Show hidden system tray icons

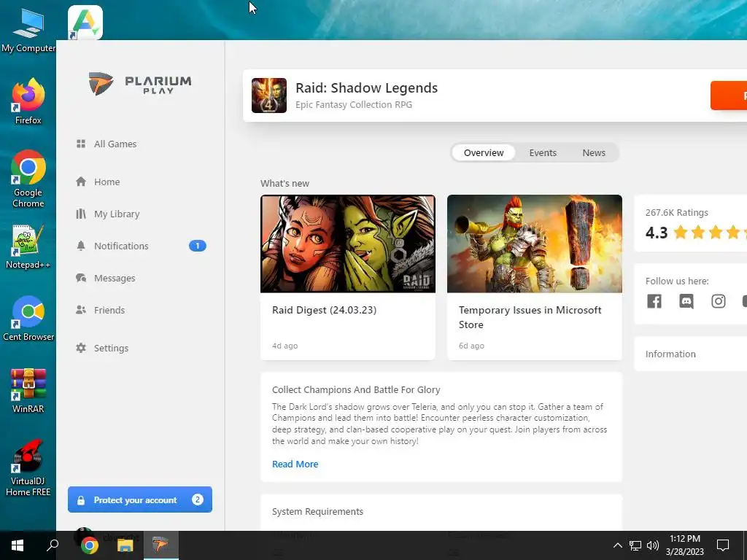[617, 545]
